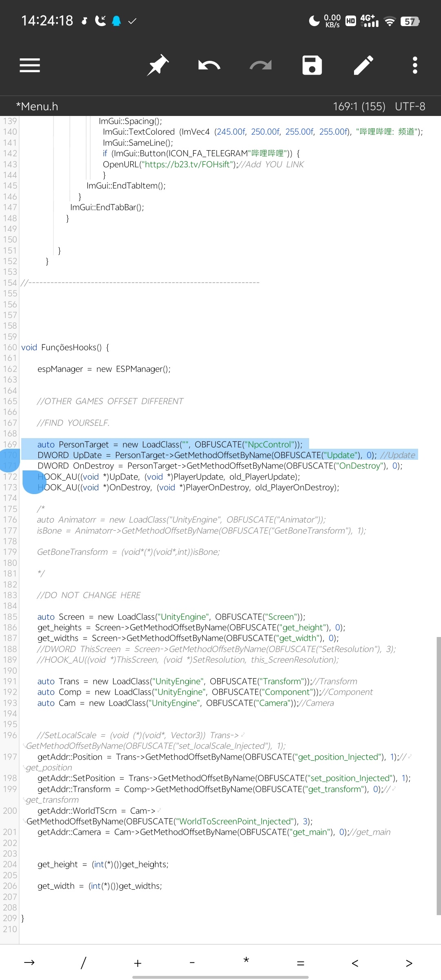This screenshot has height=980, width=441.
Task: Insert less-than symbol from shortcut bar
Action: (355, 962)
